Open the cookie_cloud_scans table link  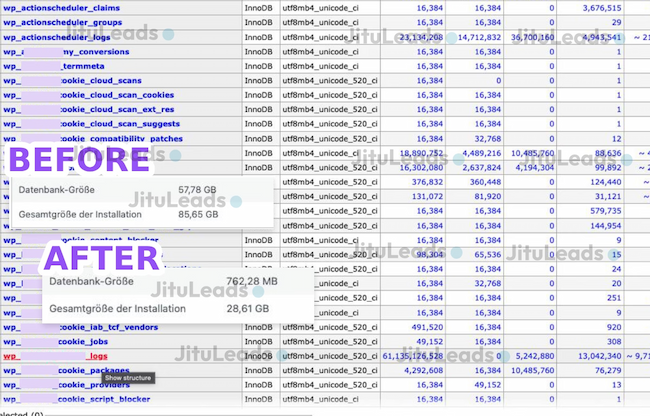pos(73,81)
